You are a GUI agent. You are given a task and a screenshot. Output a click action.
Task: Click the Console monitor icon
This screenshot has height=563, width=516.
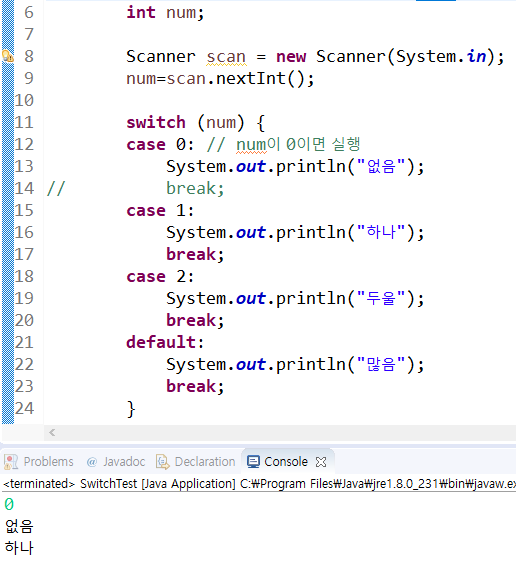click(253, 462)
